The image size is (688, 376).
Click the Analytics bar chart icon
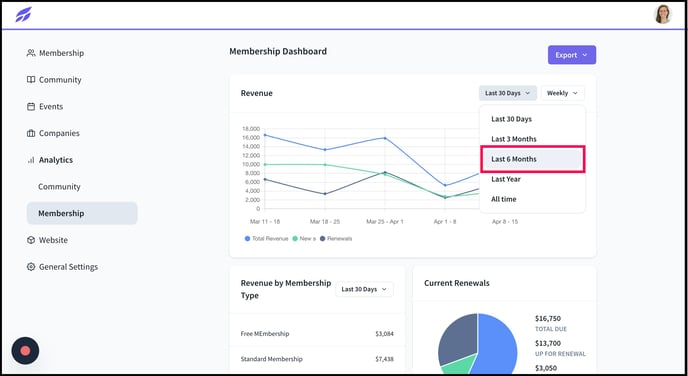[x=31, y=160]
